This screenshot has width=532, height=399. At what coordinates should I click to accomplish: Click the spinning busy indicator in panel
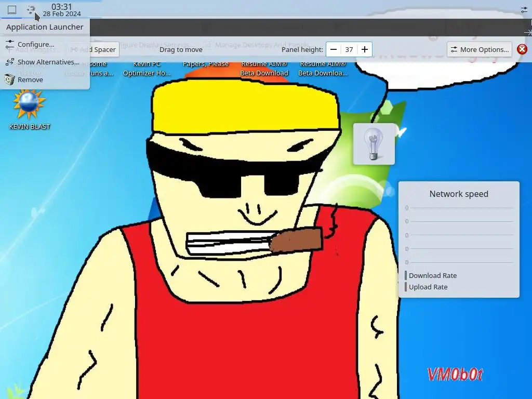coord(31,9)
